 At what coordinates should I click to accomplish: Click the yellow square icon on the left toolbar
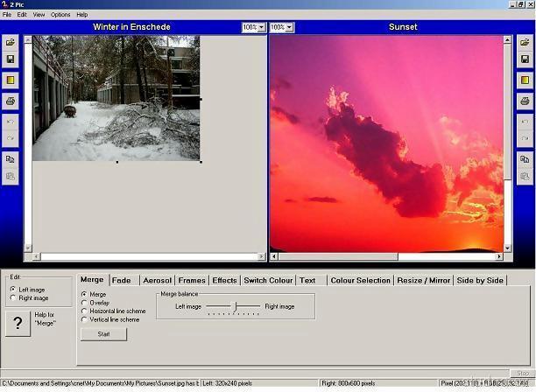click(x=11, y=80)
